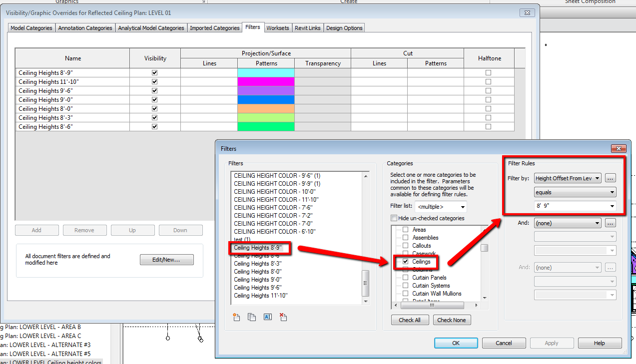Click the magenta pattern swatch for 11'-10"

(x=266, y=81)
